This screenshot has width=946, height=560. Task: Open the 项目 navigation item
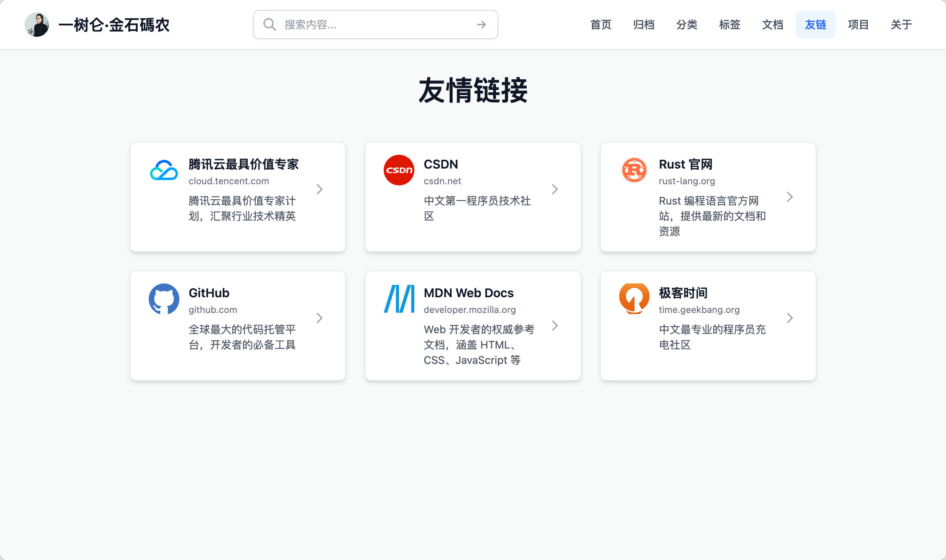858,25
